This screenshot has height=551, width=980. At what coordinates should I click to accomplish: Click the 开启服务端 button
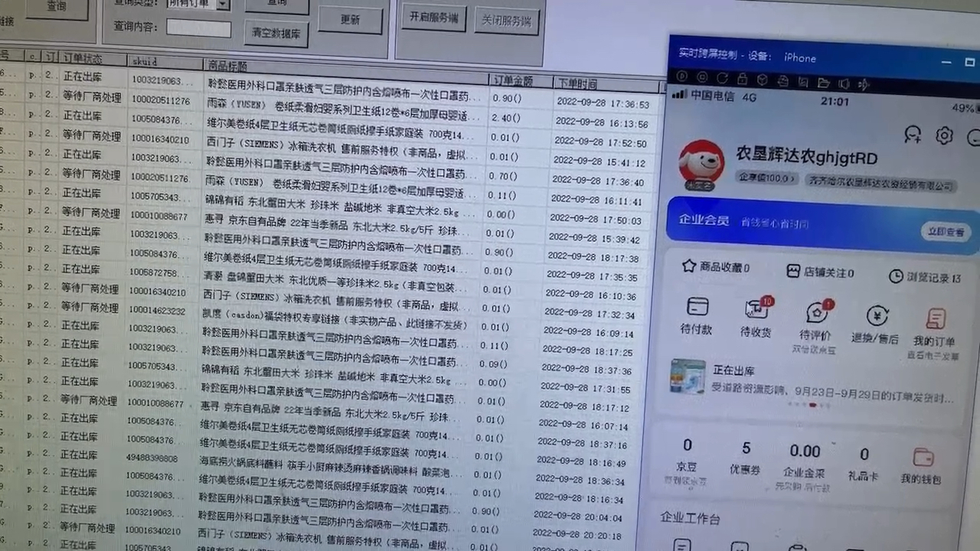434,17
